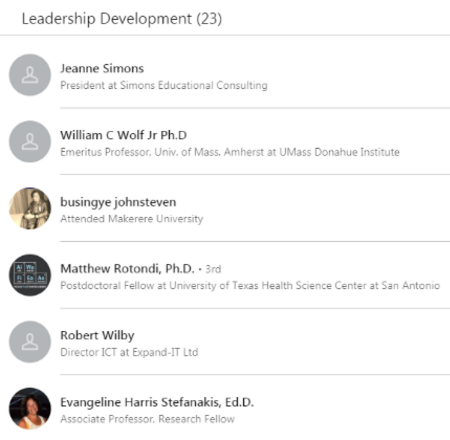The height and width of the screenshot is (440, 450).
Task: Select the Robert Wilby name link
Action: pyautogui.click(x=97, y=335)
